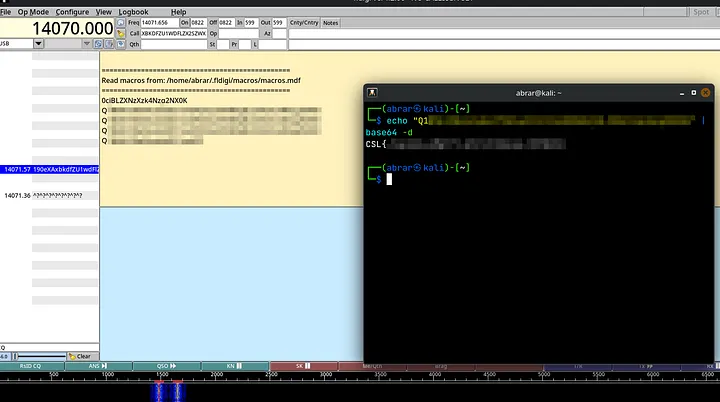Click the Call input field
The width and height of the screenshot is (720, 402).
174,34
